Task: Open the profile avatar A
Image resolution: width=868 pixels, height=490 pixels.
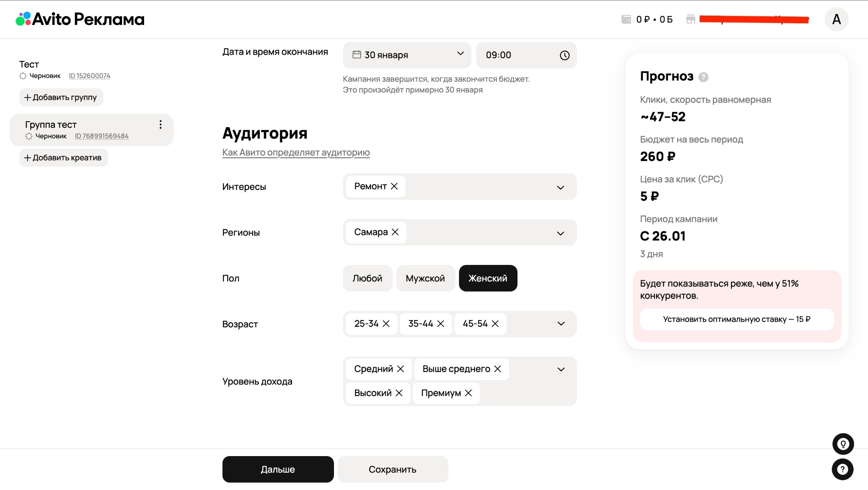Action: click(836, 19)
